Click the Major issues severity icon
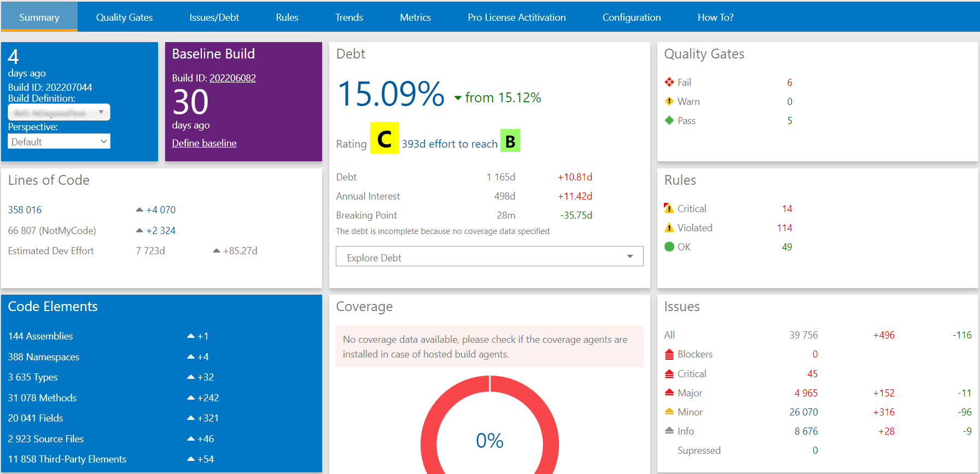Screen dimensions: 980x474 (669, 392)
